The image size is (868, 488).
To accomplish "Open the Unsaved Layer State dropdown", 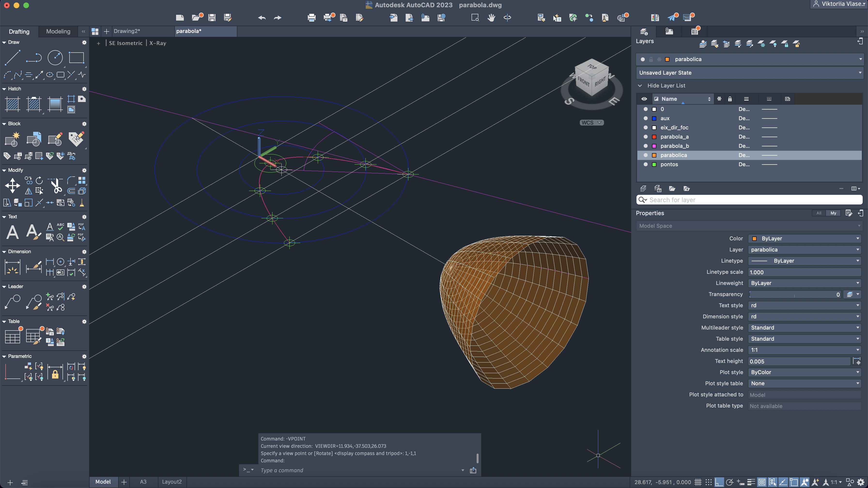I will pyautogui.click(x=749, y=73).
